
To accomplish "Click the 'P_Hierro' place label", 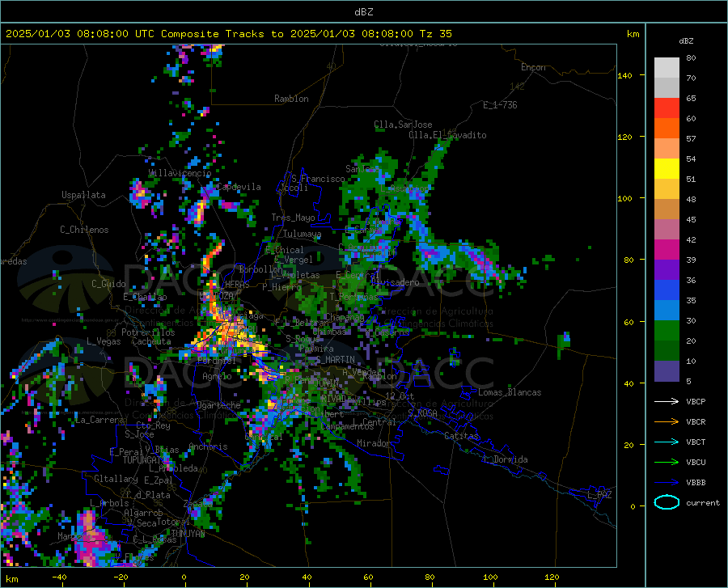I will click(281, 287).
